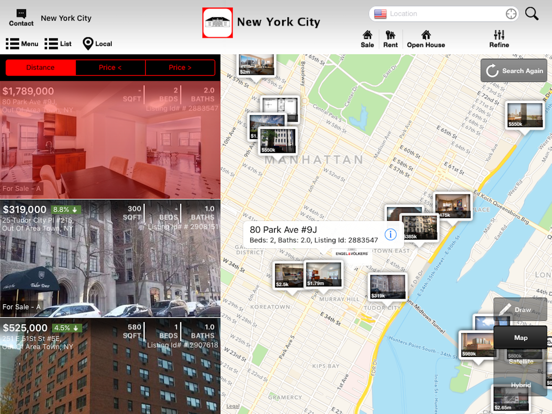Viewport: 552px width, 414px height.
Task: Select Map view type
Action: click(x=520, y=338)
